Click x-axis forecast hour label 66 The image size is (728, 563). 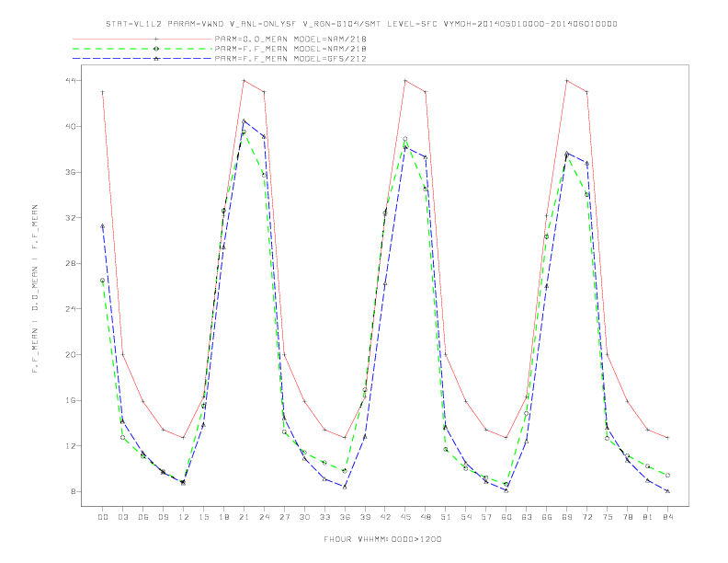pyautogui.click(x=547, y=517)
